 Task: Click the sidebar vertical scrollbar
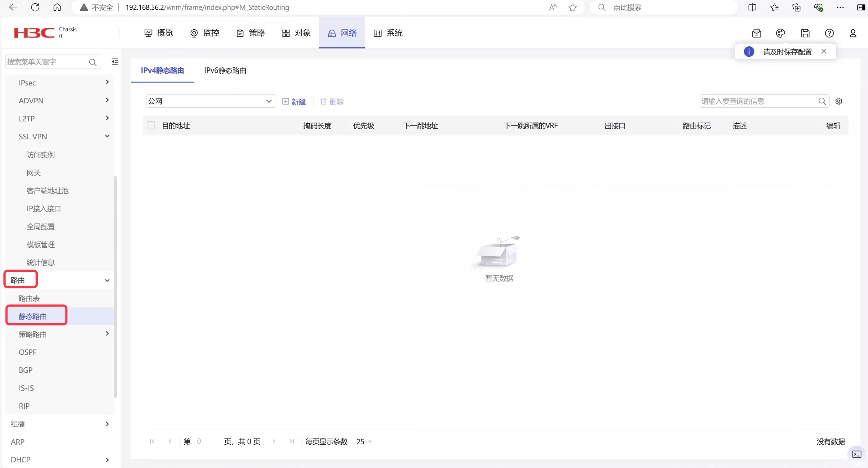coord(115,287)
